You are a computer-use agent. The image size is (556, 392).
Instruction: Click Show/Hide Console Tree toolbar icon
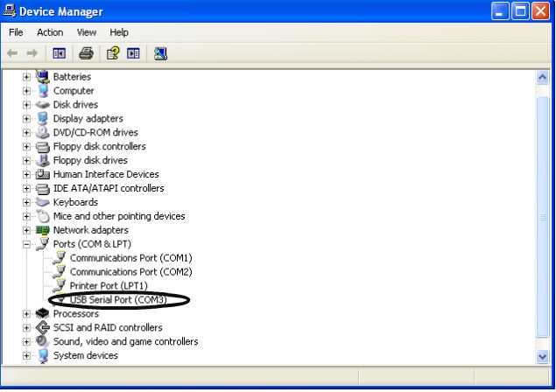pyautogui.click(x=59, y=53)
